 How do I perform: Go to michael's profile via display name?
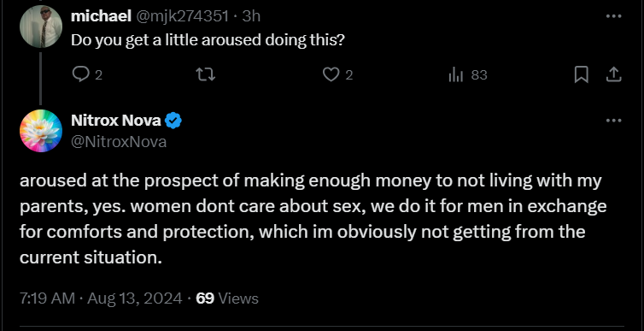101,16
